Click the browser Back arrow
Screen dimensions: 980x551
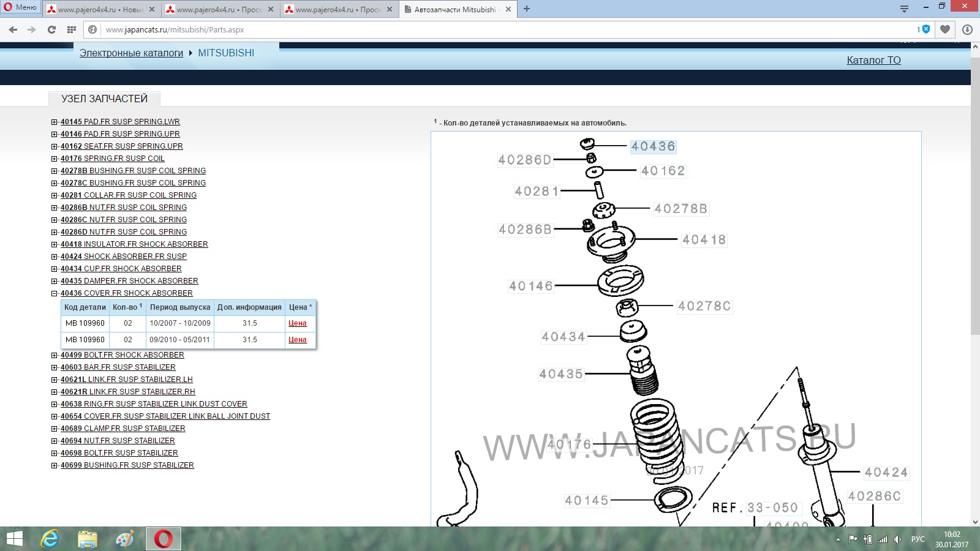pyautogui.click(x=13, y=29)
